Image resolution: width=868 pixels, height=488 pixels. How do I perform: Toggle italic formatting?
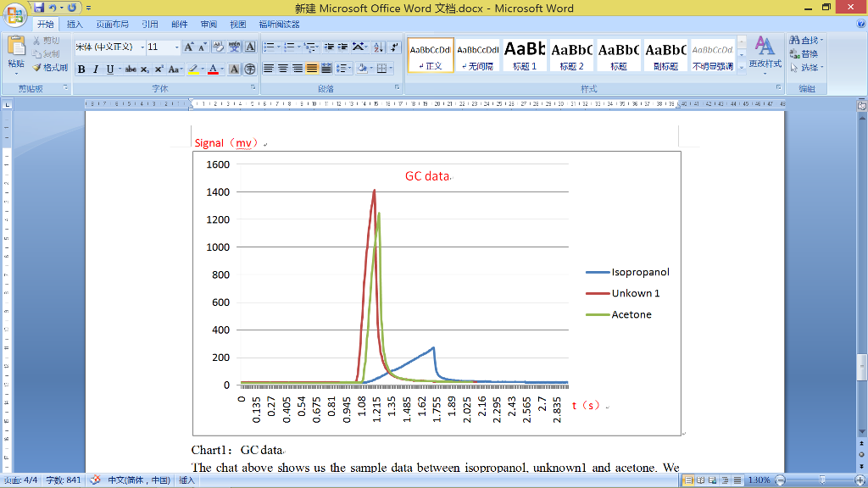tap(96, 69)
